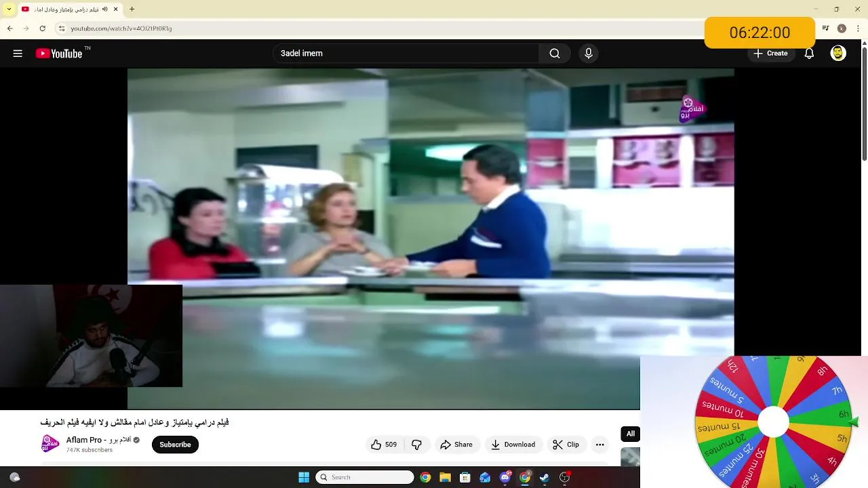Click the Windows taskbar Search box

coord(365,477)
